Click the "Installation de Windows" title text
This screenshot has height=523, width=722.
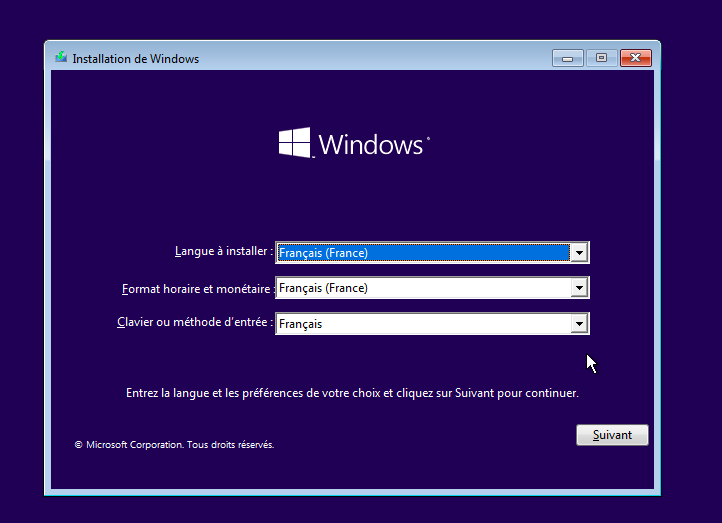pos(135,59)
